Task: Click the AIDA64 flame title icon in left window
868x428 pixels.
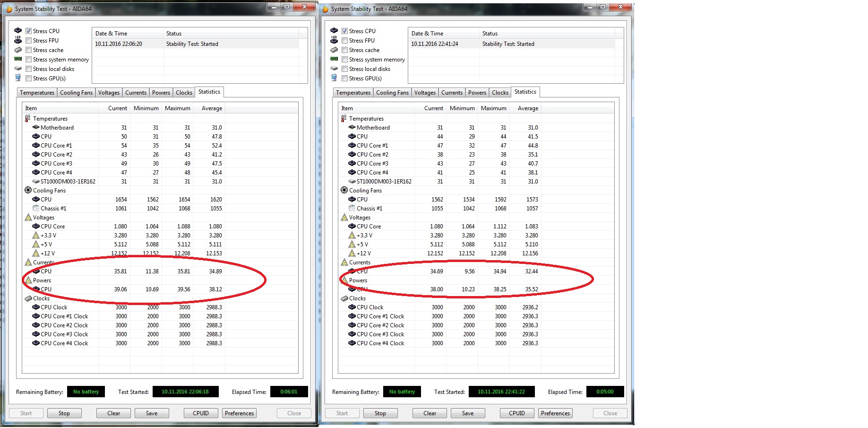Action: point(9,9)
